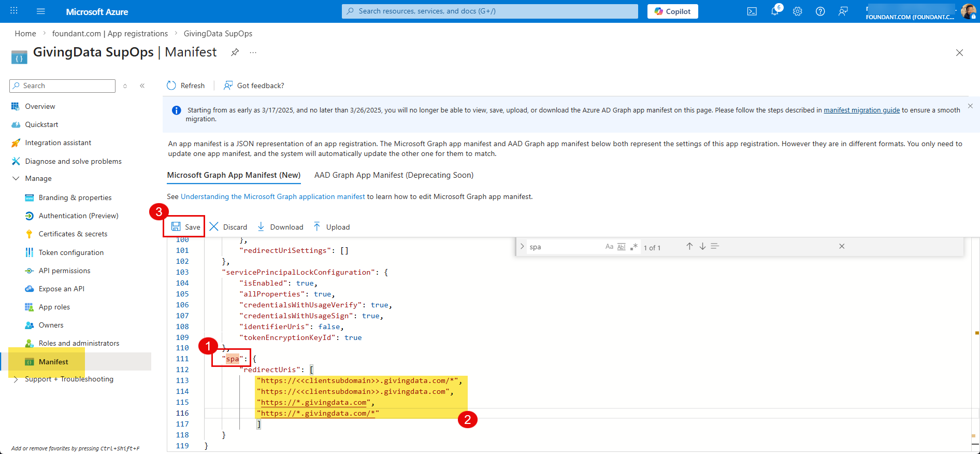Click the GivingData SupOps breadcrumb

pos(218,34)
